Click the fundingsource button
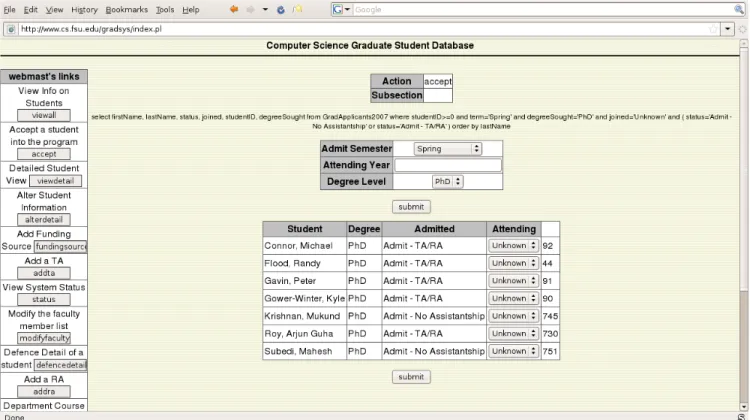This screenshot has height=420, width=750. click(x=60, y=246)
